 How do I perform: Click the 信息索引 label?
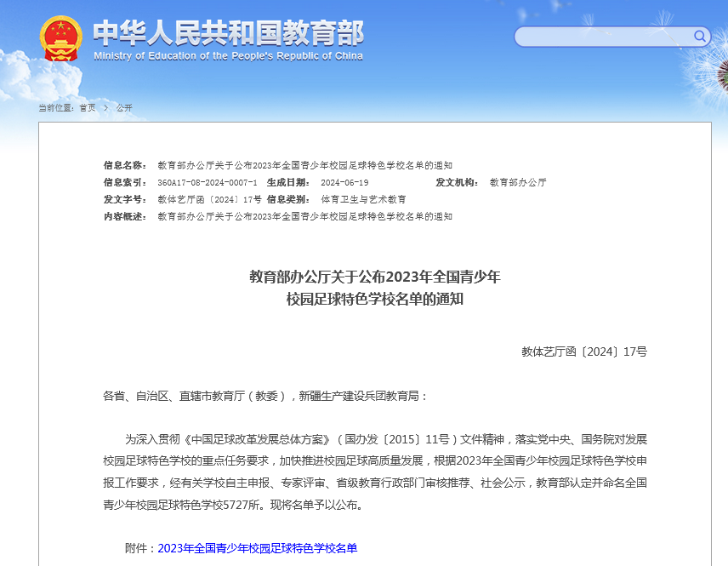125,183
